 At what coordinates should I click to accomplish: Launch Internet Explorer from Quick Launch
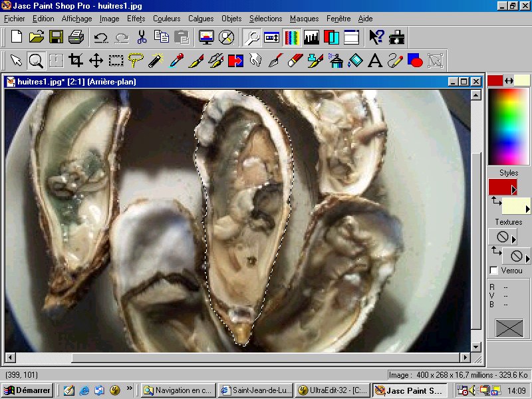[84, 390]
